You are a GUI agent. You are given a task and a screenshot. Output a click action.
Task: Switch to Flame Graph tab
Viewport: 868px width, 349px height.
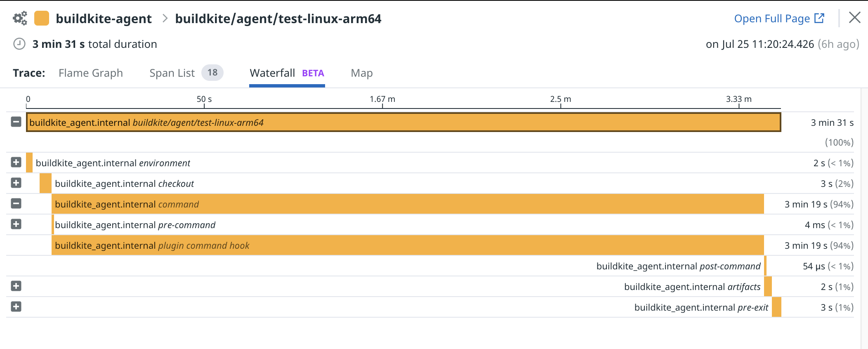coord(91,73)
